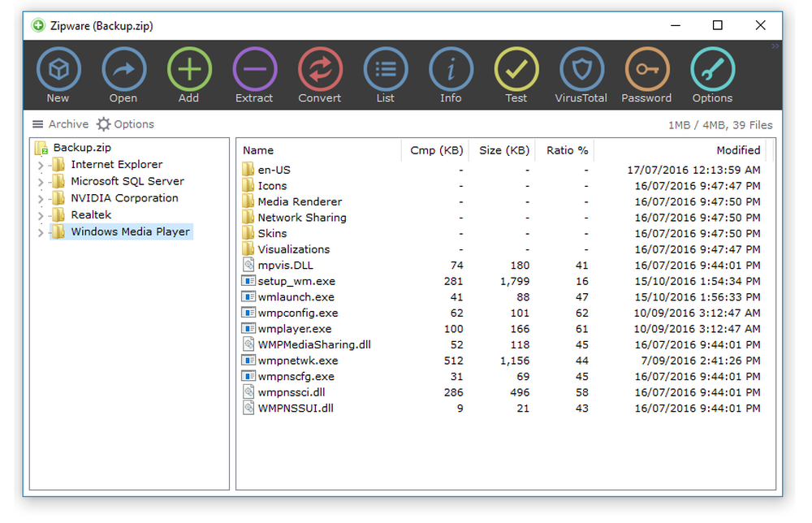Sort by the Name column header

pos(319,151)
